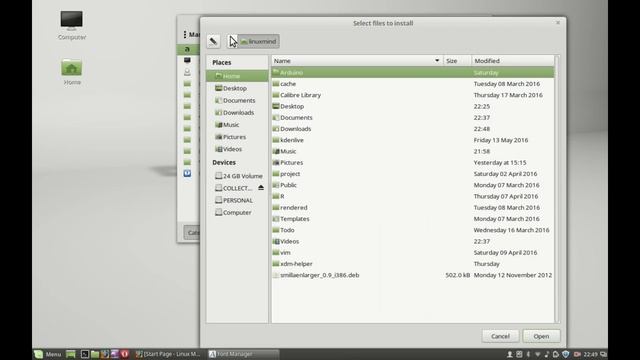
Task: Select the Downloads folder in file list
Action: [413, 129]
